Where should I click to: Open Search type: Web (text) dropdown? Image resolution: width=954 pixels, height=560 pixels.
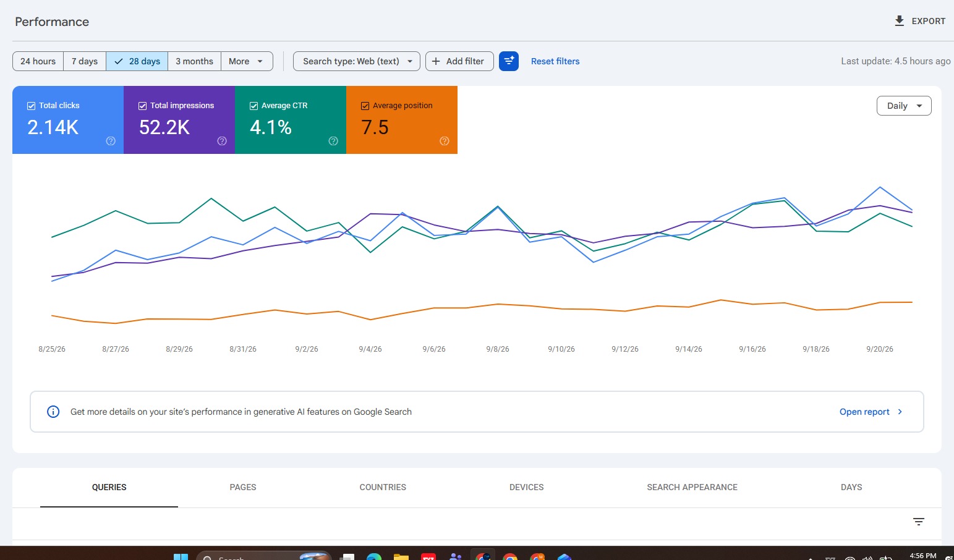(357, 61)
